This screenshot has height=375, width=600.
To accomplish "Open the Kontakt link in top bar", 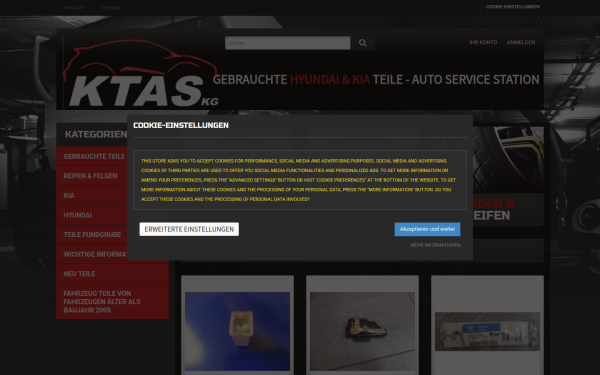I will pos(75,8).
